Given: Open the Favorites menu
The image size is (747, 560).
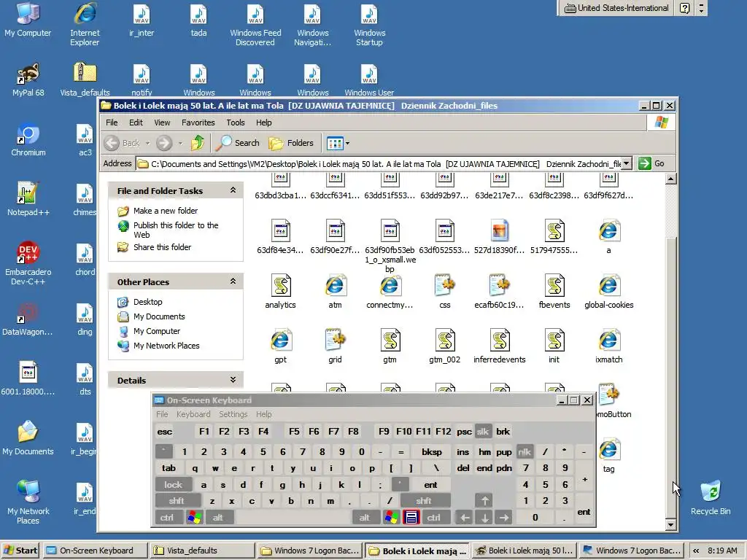Looking at the screenshot, I should [198, 122].
